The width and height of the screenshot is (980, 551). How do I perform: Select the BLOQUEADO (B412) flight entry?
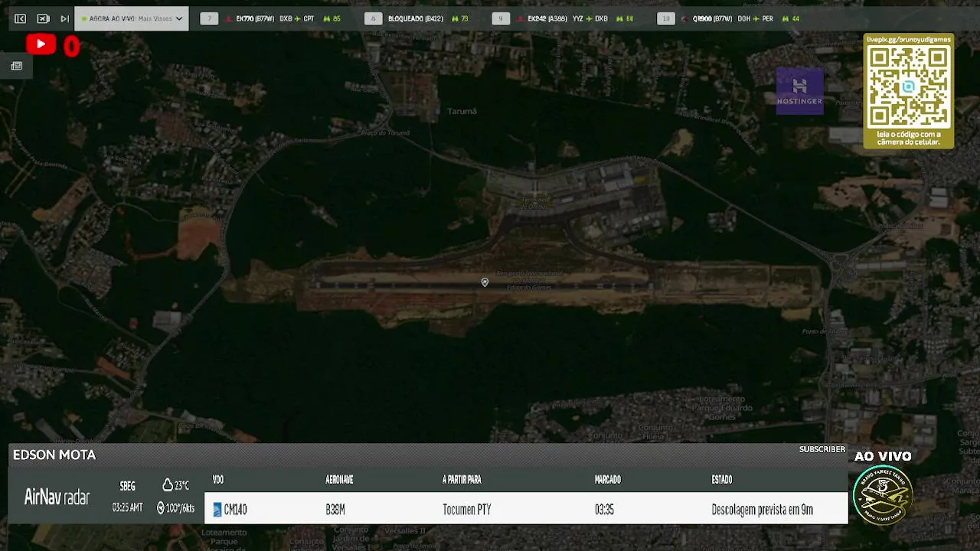click(416, 18)
